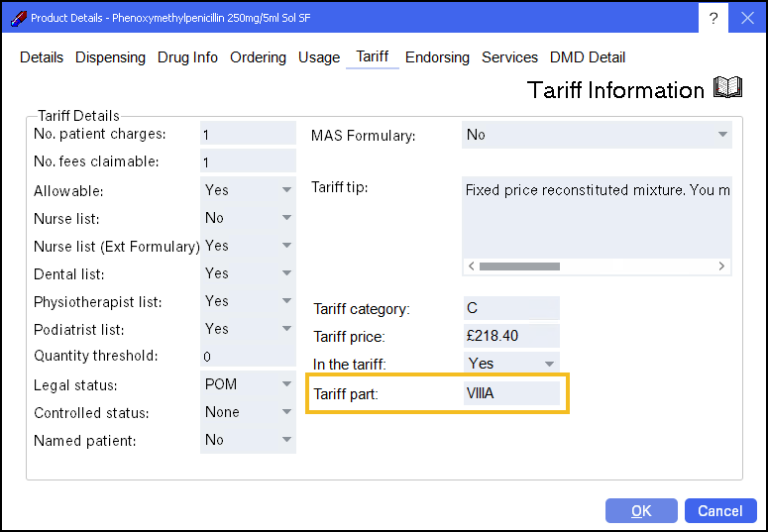Expand the Legal status dropdown
This screenshot has height=532, width=768.
pyautogui.click(x=248, y=384)
